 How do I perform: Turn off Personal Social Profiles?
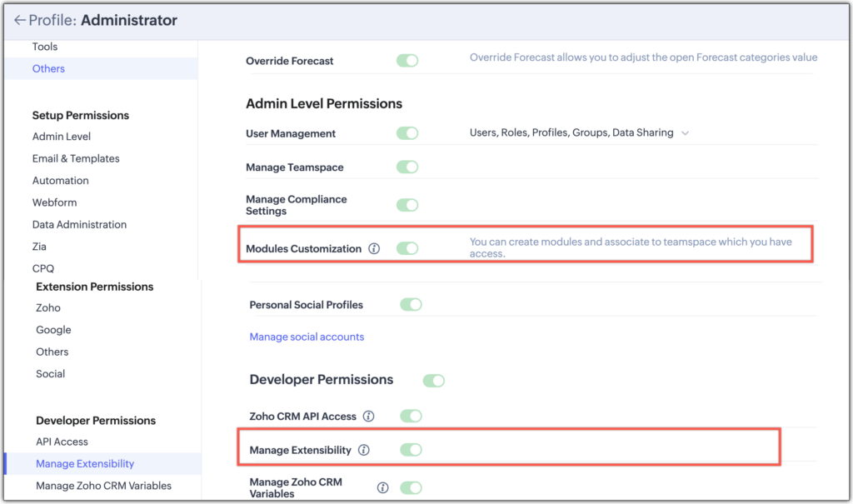(x=411, y=304)
